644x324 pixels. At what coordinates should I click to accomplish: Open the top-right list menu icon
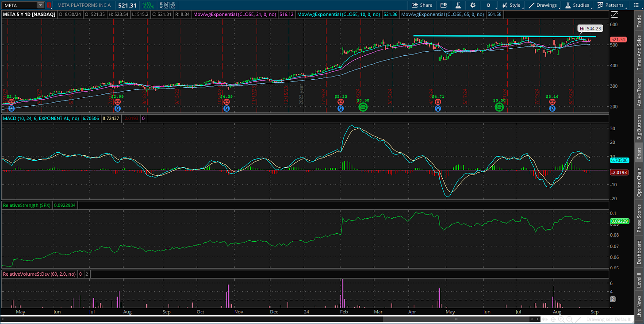[x=635, y=5]
